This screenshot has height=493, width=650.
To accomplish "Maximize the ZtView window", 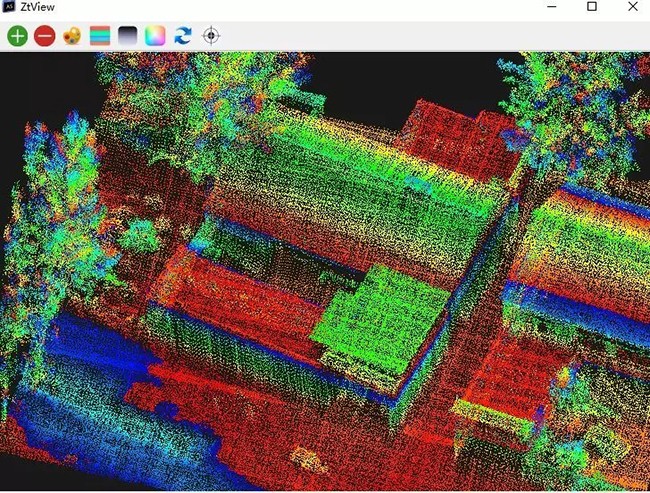I will coord(591,7).
